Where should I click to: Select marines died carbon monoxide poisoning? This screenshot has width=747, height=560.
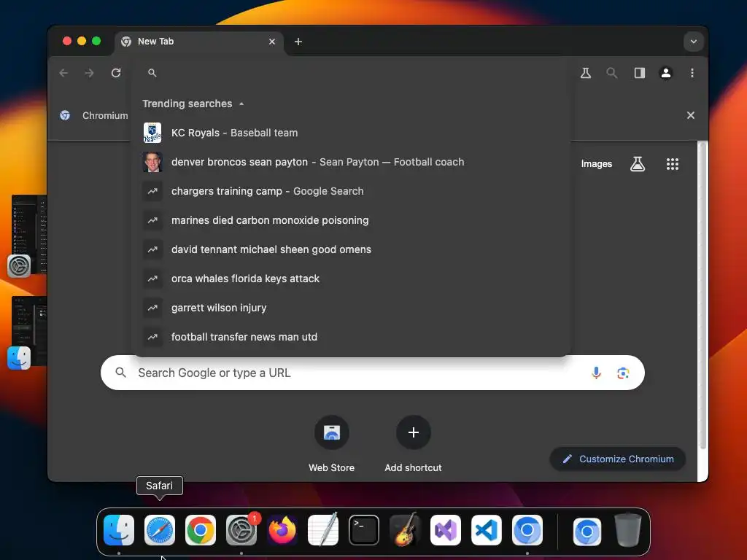tap(351, 220)
